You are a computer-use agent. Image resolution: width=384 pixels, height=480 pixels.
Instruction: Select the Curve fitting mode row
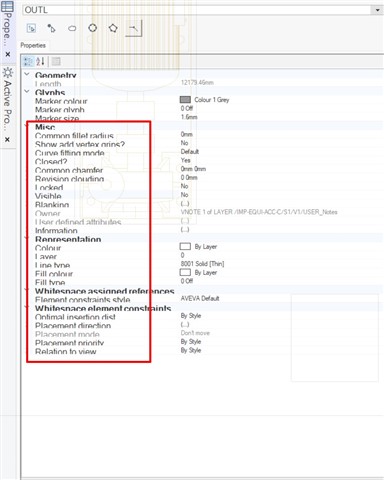click(202, 152)
